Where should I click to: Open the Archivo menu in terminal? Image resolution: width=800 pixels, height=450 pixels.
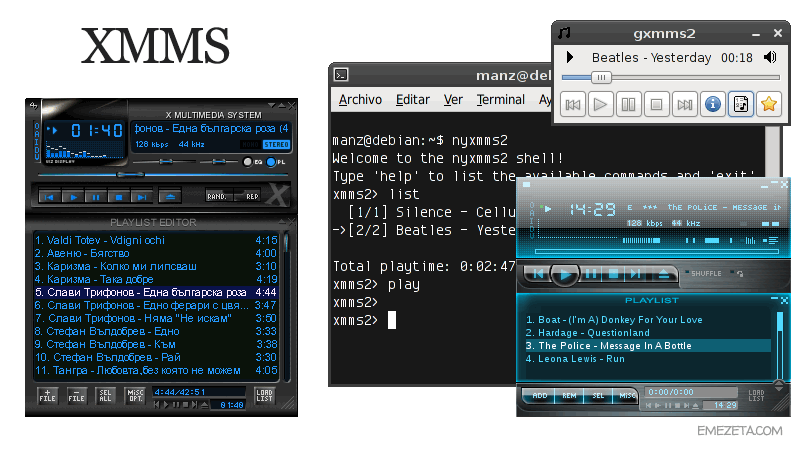360,99
